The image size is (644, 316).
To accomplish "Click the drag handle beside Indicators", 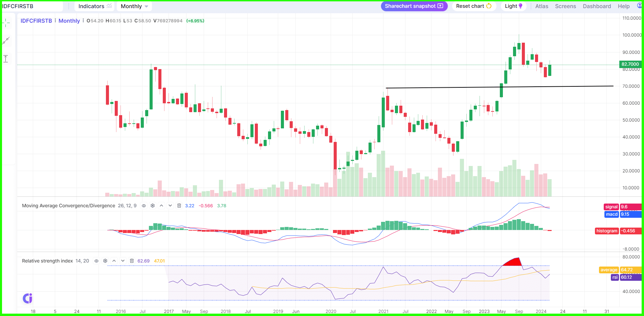I will coord(69,6).
